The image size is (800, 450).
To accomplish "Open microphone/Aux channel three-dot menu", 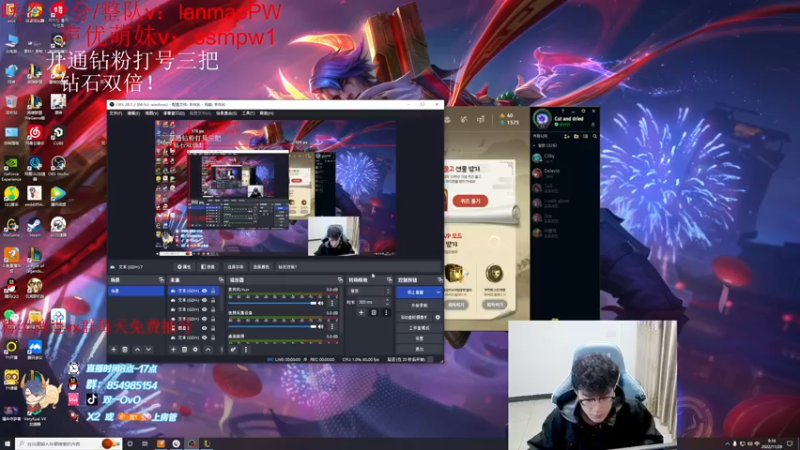I will pos(332,303).
